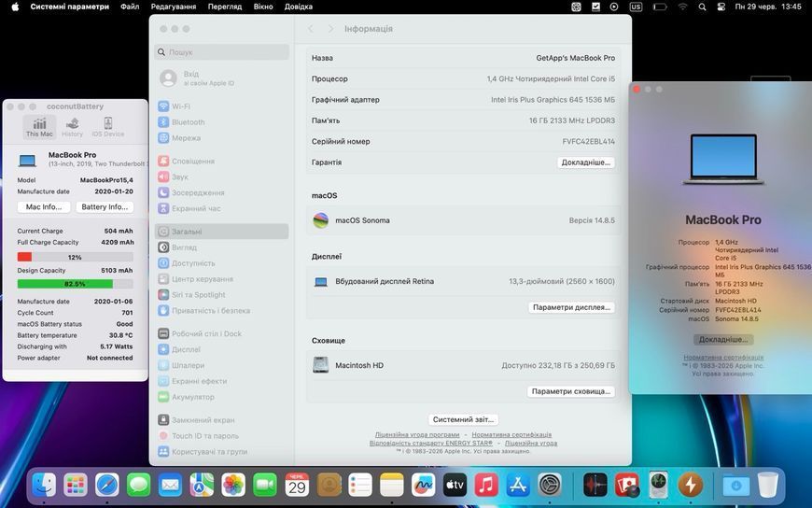This screenshot has width=812, height=508.
Task: Open Системний звіт...
Action: [x=464, y=419]
